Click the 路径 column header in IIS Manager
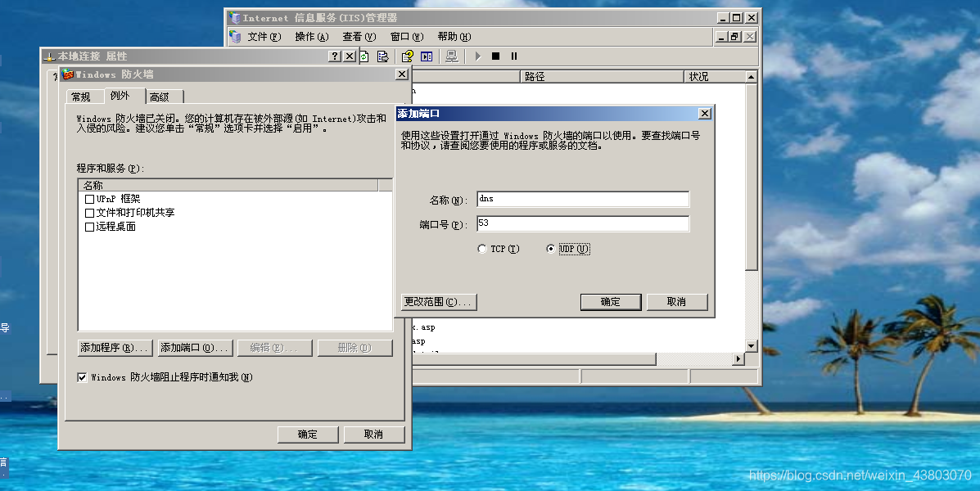The image size is (980, 491). coord(602,76)
